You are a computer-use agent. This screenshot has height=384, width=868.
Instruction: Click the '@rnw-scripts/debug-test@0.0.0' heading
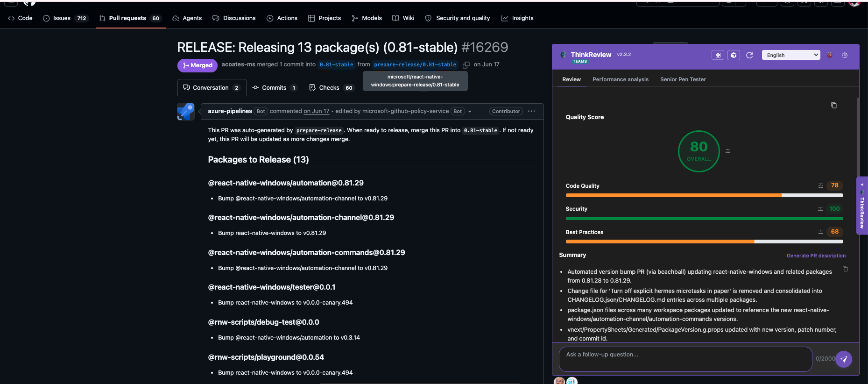(263, 322)
